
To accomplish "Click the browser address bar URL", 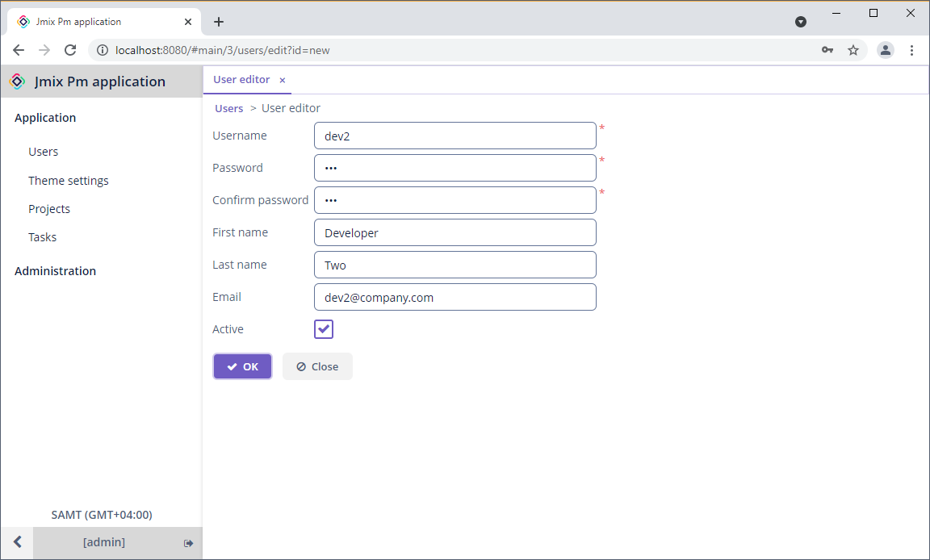I will click(223, 50).
